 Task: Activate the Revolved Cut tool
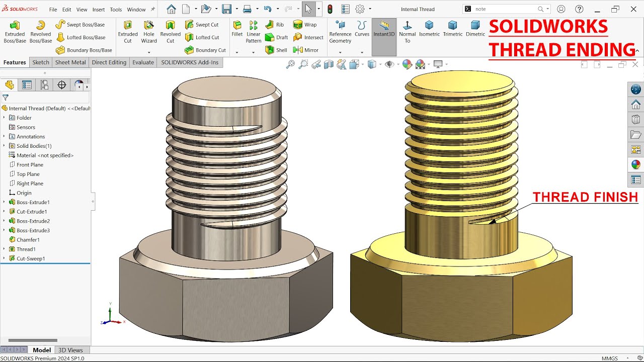tap(171, 32)
